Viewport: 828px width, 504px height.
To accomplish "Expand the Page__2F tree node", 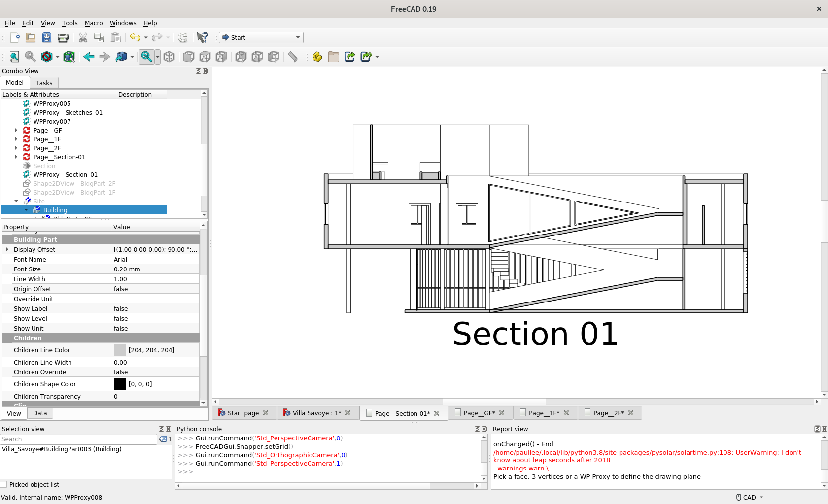I will pos(16,148).
